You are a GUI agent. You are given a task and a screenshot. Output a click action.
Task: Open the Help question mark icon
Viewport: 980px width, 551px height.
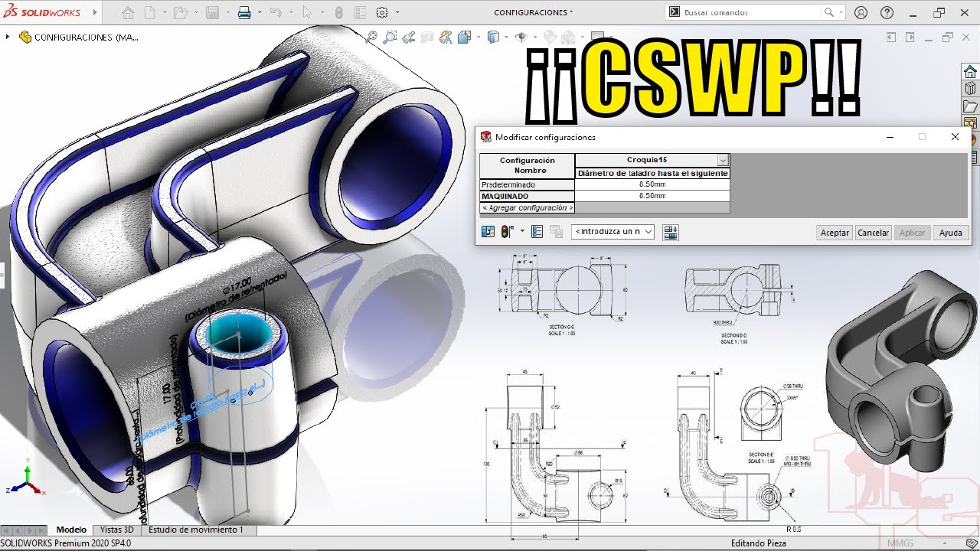click(x=887, y=12)
